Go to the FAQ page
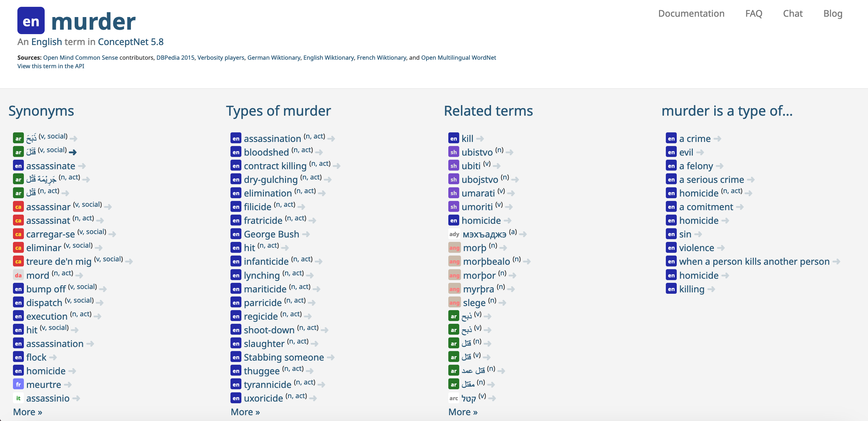 [753, 14]
